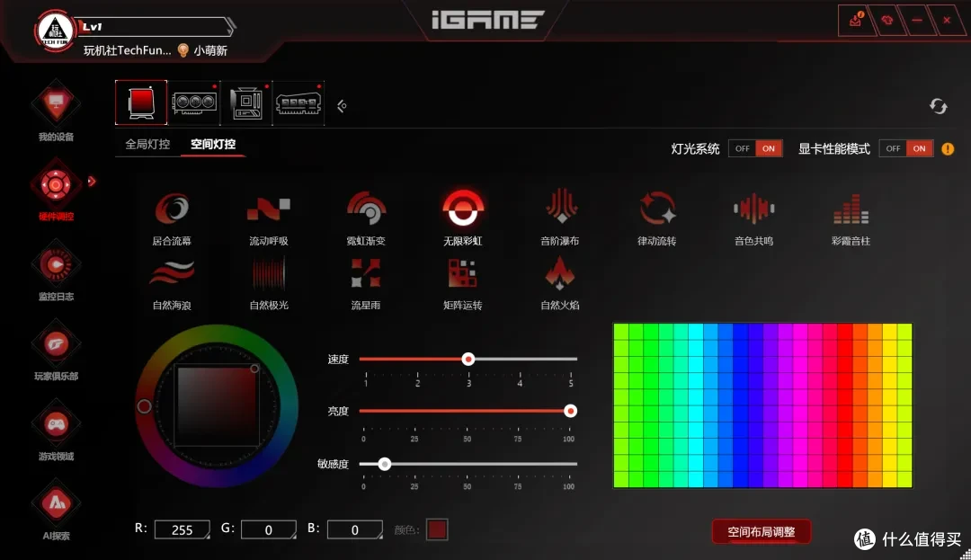
Task: Switch to 全局灯控 tab
Action: coord(147,144)
